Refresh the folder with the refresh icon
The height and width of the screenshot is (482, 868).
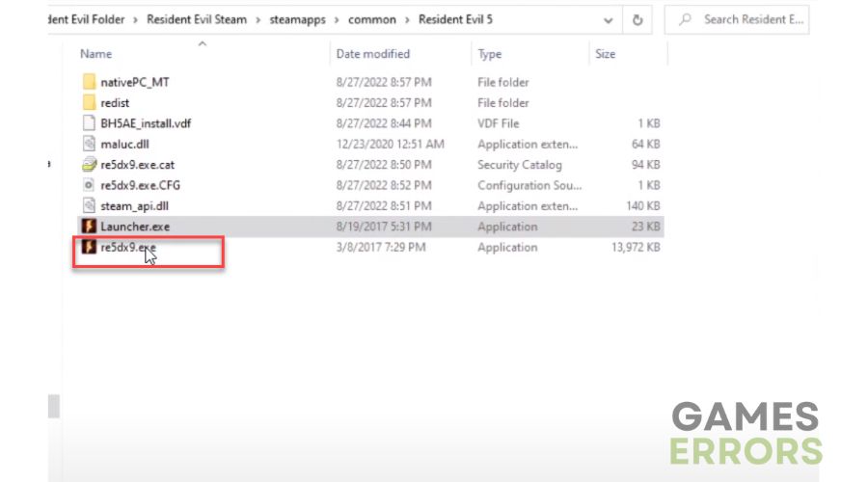[637, 20]
